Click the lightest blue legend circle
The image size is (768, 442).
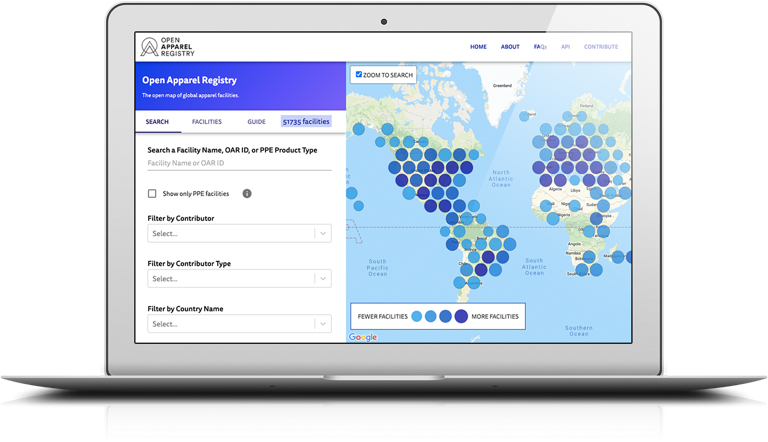[417, 317]
